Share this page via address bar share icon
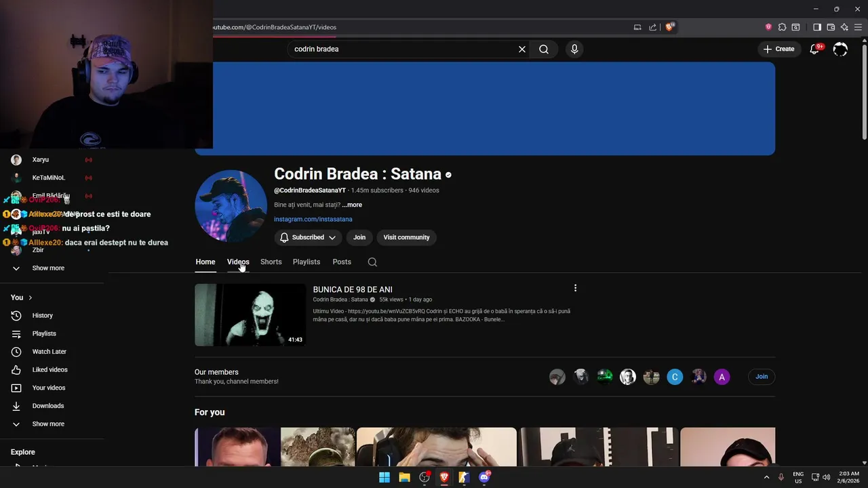This screenshot has height=488, width=868. tap(652, 27)
